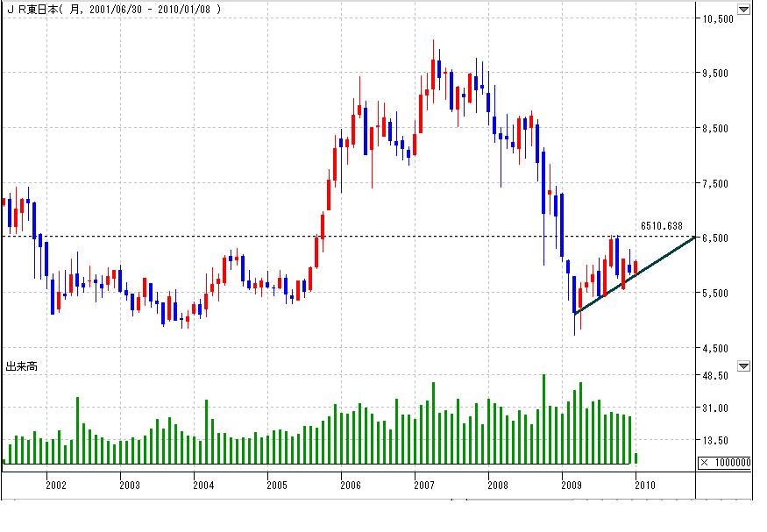Click the 4,500 price axis label
Screen dimensions: 767x532
pos(715,348)
